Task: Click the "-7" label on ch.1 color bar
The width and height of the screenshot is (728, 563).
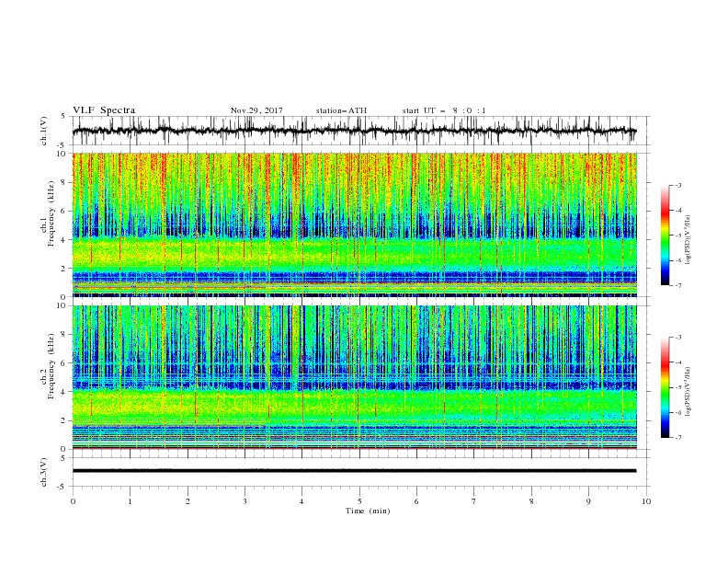Action: click(x=678, y=286)
